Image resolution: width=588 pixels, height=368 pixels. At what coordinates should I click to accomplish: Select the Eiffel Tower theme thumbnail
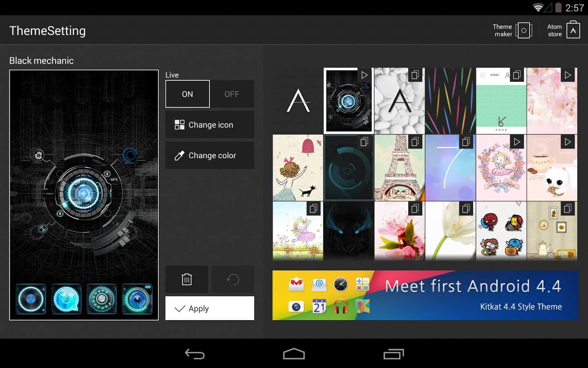click(399, 168)
